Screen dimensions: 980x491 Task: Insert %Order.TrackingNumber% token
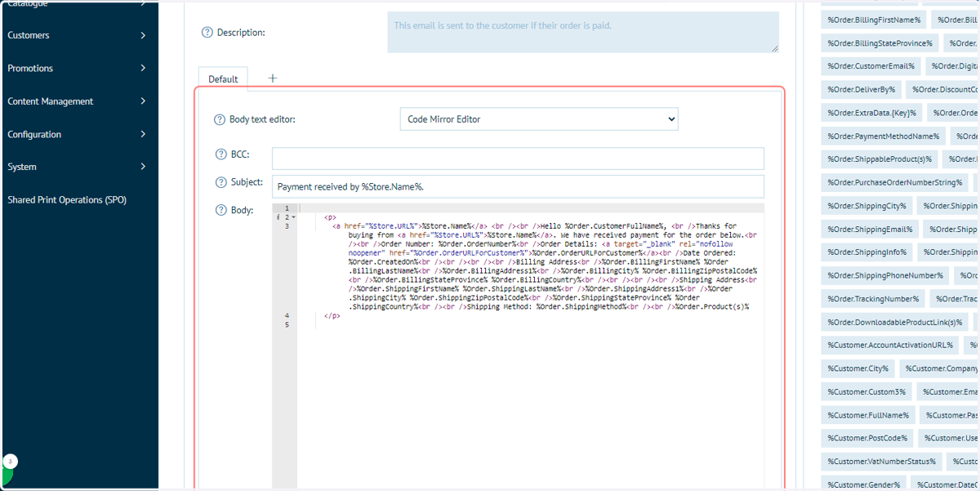[x=873, y=299]
